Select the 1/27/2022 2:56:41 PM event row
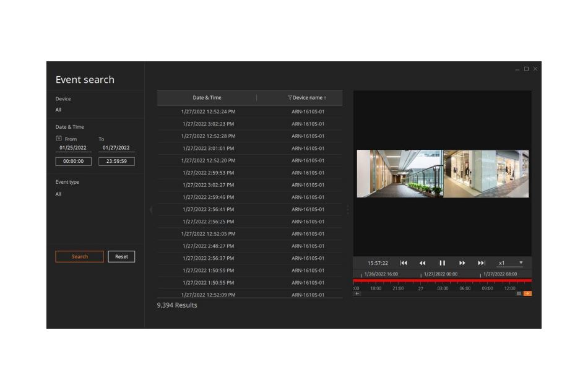The width and height of the screenshot is (588, 390). [250, 209]
